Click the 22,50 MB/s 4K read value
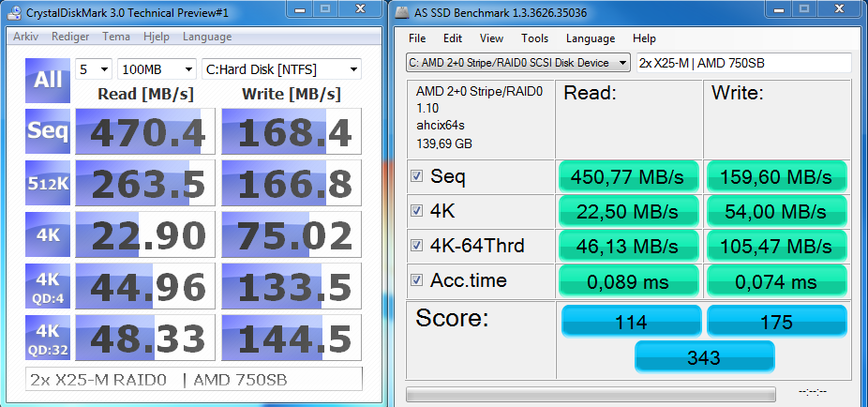Image resolution: width=868 pixels, height=407 pixels. (628, 212)
